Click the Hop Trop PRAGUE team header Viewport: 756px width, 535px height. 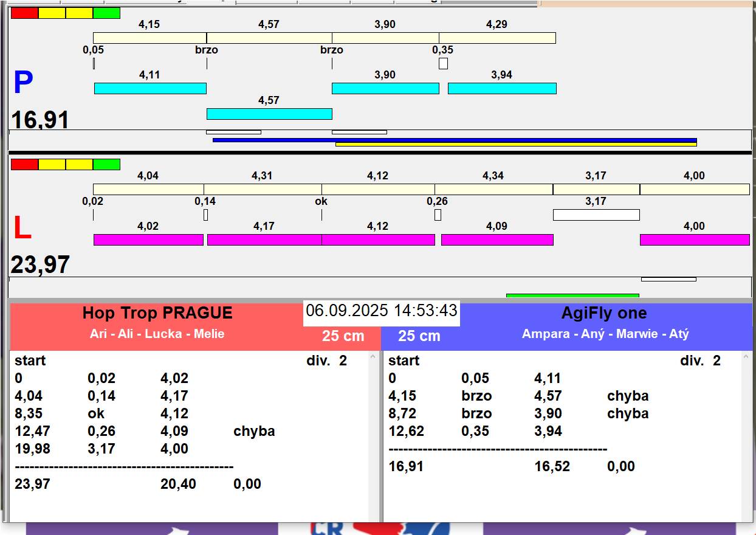[x=157, y=313]
